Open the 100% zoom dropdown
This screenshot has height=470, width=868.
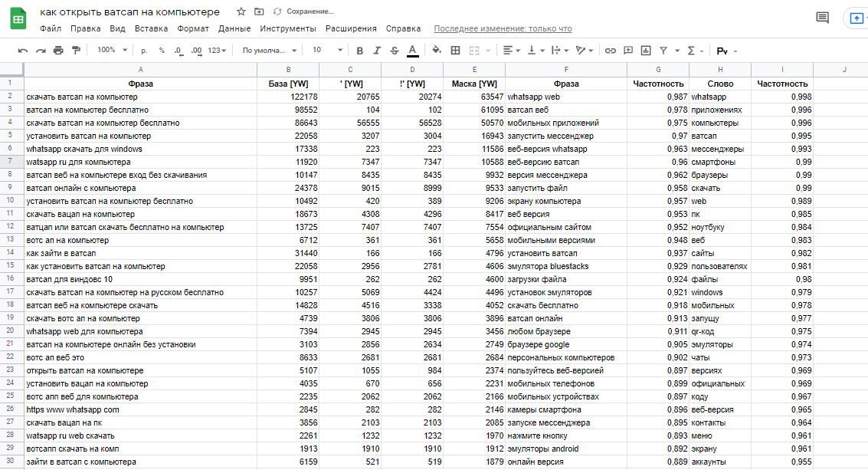point(112,50)
